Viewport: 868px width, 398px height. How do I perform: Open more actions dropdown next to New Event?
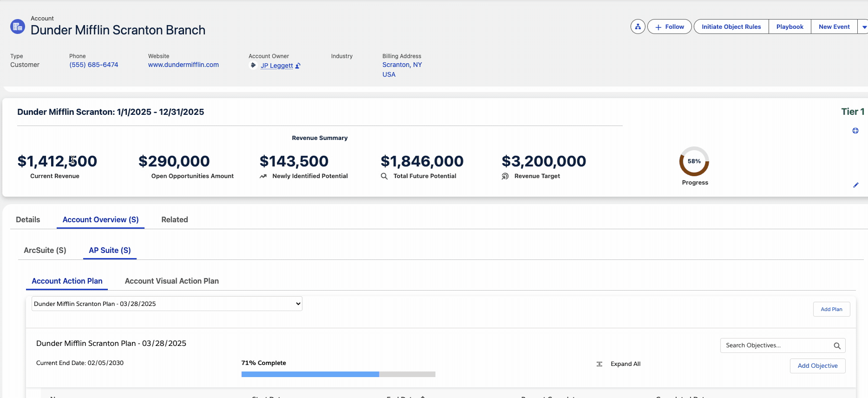(x=863, y=27)
